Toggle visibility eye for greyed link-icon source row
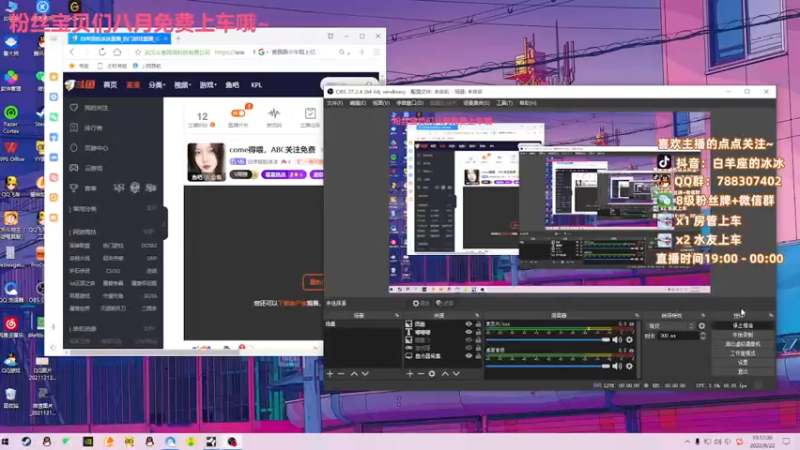The width and height of the screenshot is (800, 450). [x=468, y=348]
